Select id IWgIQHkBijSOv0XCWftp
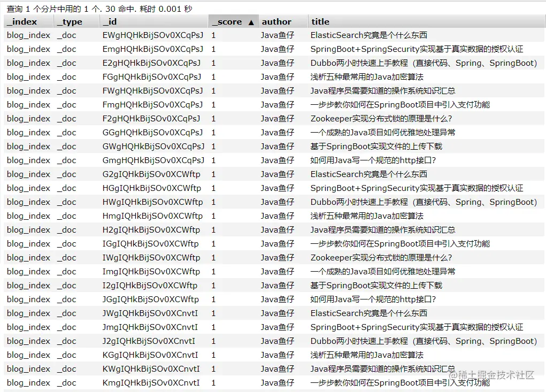The image size is (546, 392). (151, 258)
